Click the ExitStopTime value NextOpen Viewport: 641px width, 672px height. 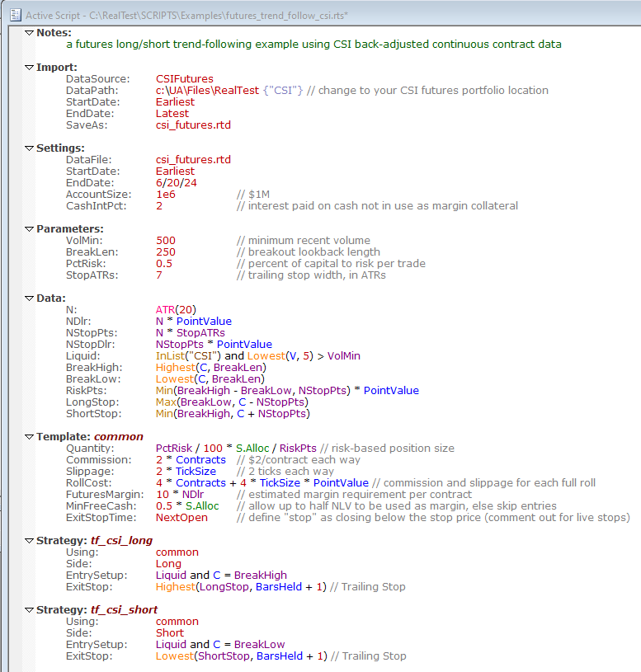181,518
